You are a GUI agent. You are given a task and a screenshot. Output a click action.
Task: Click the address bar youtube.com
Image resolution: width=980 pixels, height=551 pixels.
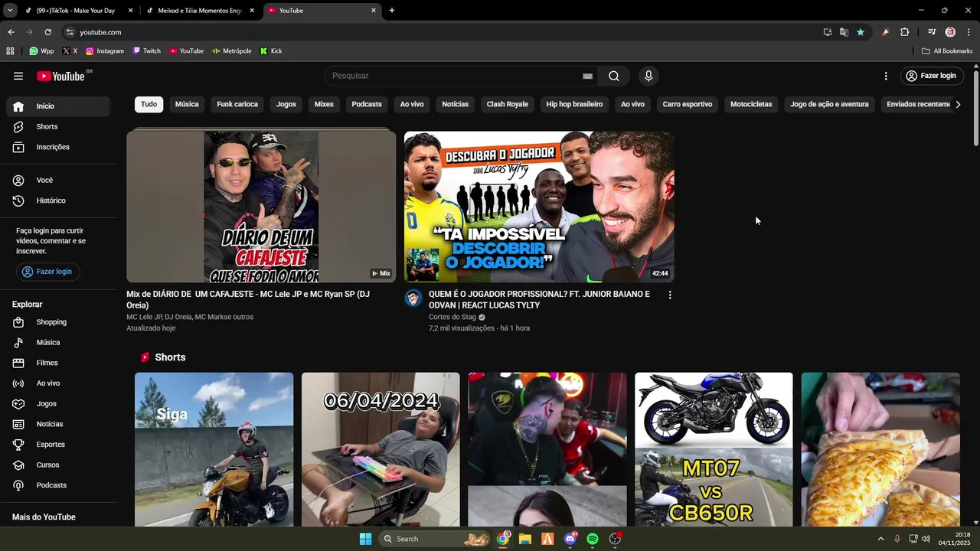[x=100, y=32]
